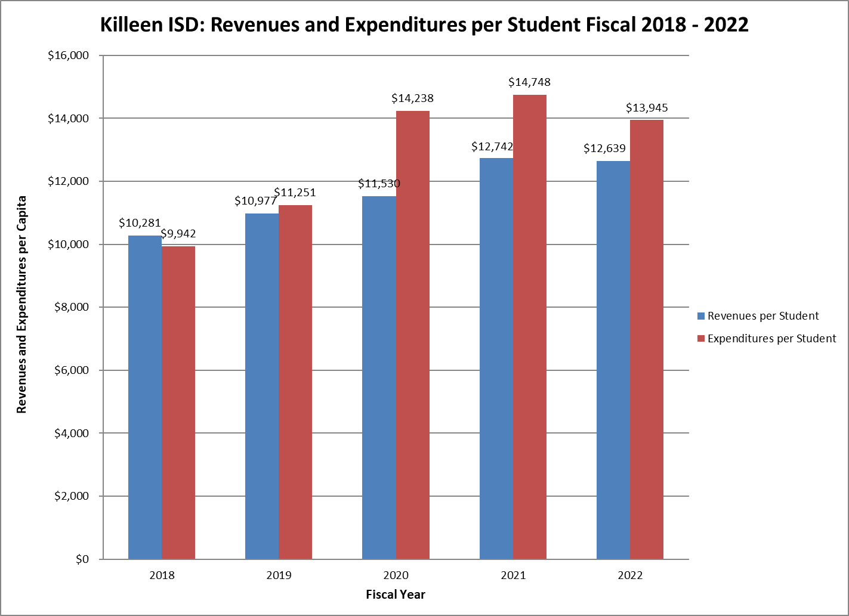Click the blue Revenues legend swatch

coord(701,316)
